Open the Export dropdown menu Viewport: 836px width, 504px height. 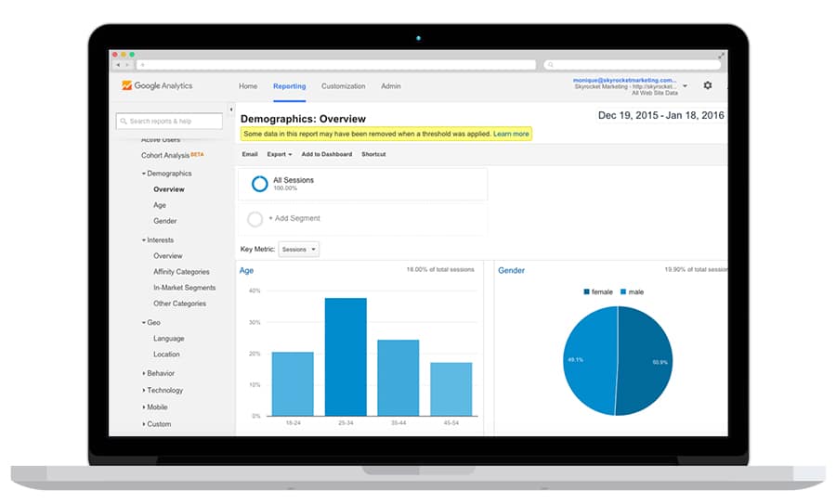279,154
